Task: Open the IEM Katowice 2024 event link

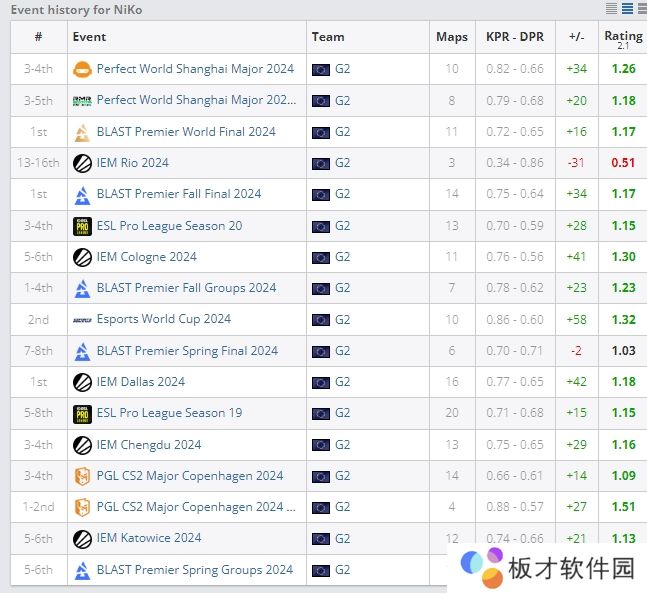Action: point(149,538)
